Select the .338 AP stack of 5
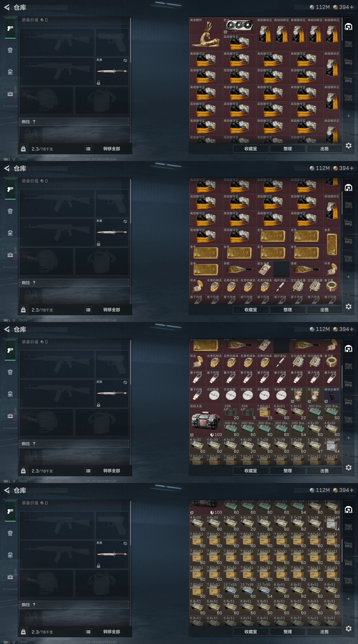The height and width of the screenshot is (644, 358). coord(248,412)
